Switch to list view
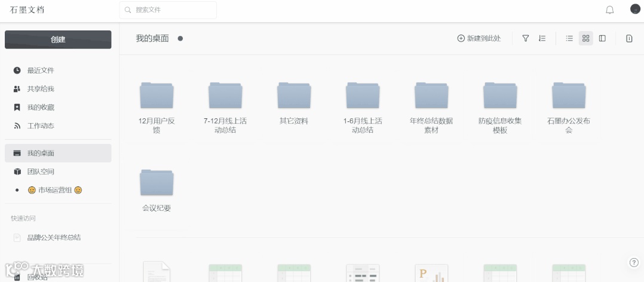This screenshot has width=644, height=282. pos(569,38)
